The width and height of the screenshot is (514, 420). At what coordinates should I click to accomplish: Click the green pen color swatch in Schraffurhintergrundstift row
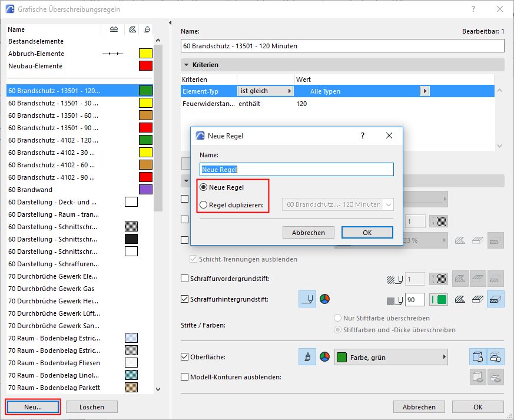click(x=439, y=299)
